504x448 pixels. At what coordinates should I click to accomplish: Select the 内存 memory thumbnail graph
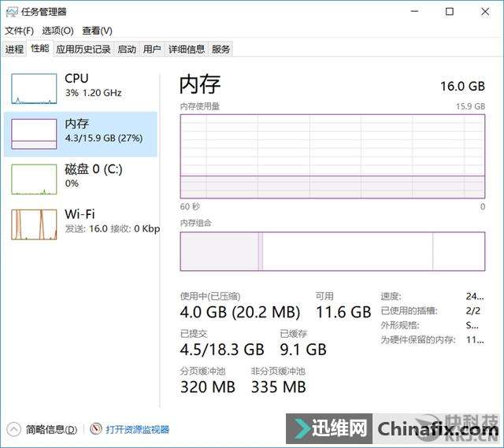(34, 134)
